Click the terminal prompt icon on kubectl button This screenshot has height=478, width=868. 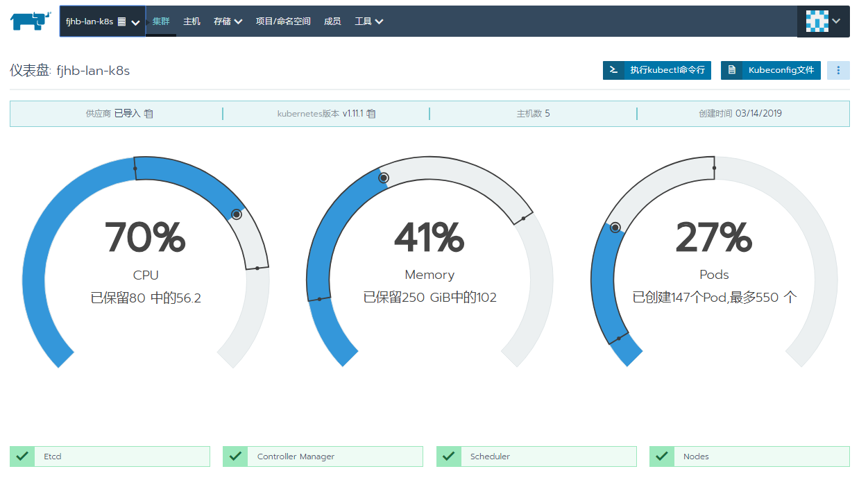tap(613, 70)
